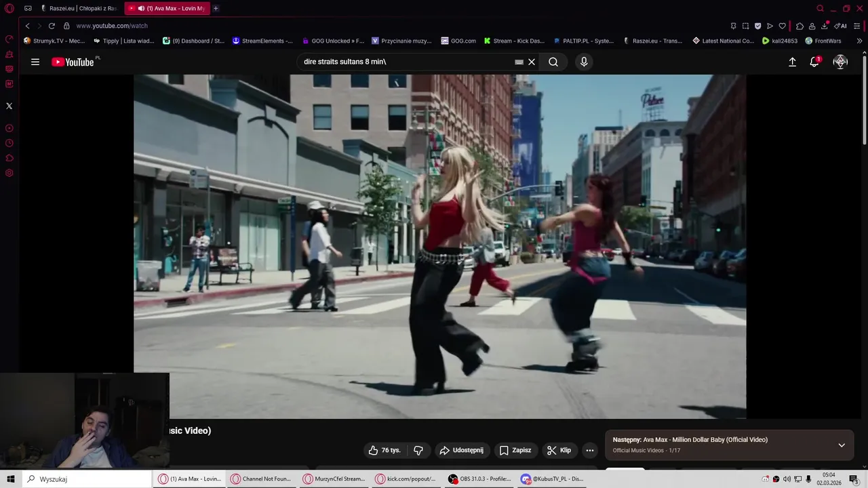Switch to Raszei.eu browser tab
Screen dimensions: 868x488
click(x=79, y=8)
